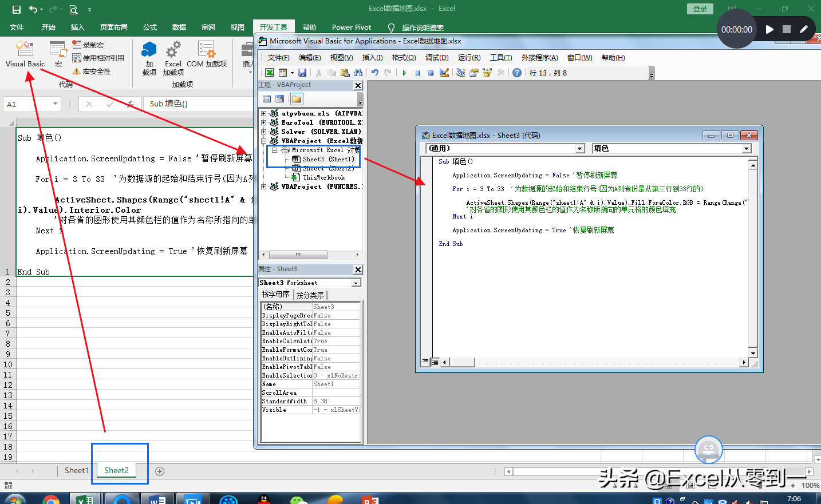This screenshot has height=504, width=821.
Task: Open COM Add-ins (COM 加载项)
Action: click(x=207, y=54)
